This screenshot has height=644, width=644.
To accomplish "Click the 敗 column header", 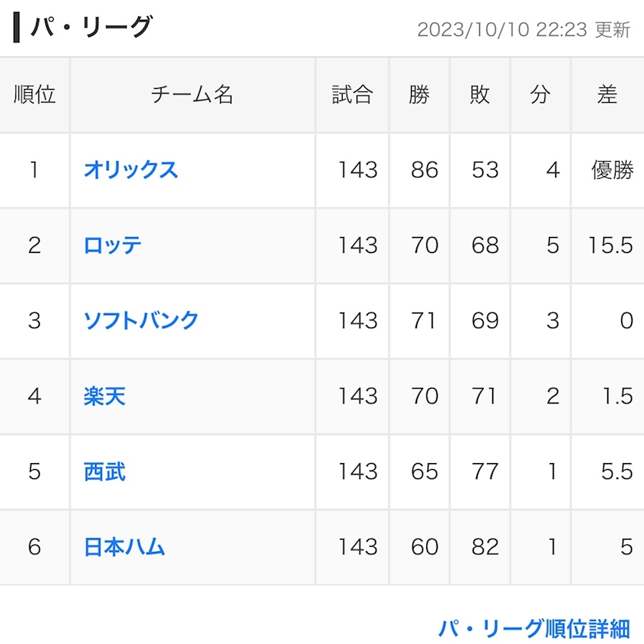I will (x=480, y=95).
